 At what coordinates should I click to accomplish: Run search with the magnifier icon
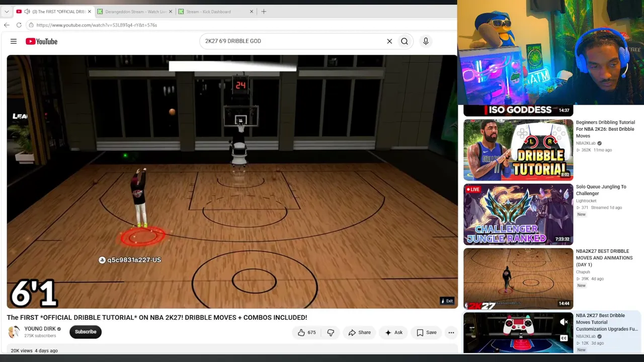[405, 41]
